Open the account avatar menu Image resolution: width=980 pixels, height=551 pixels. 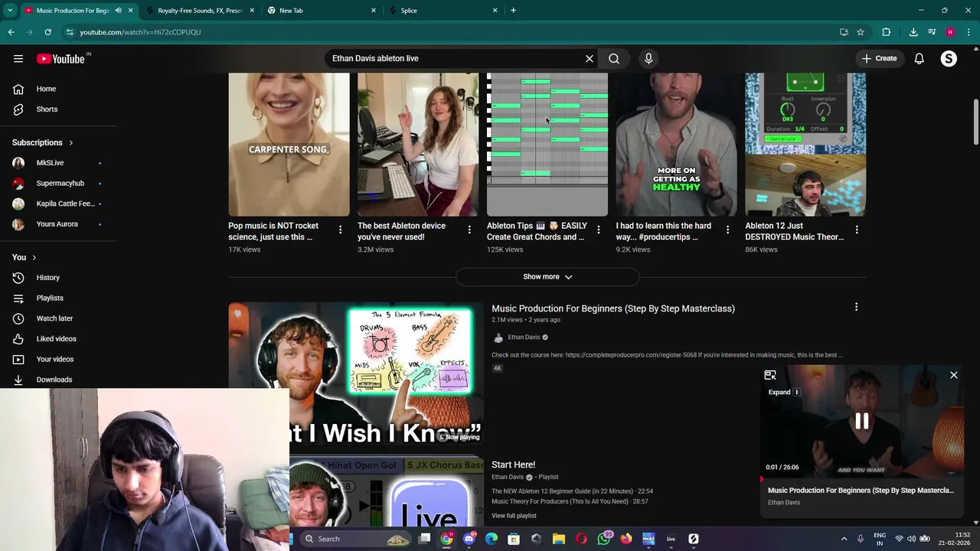(949, 59)
